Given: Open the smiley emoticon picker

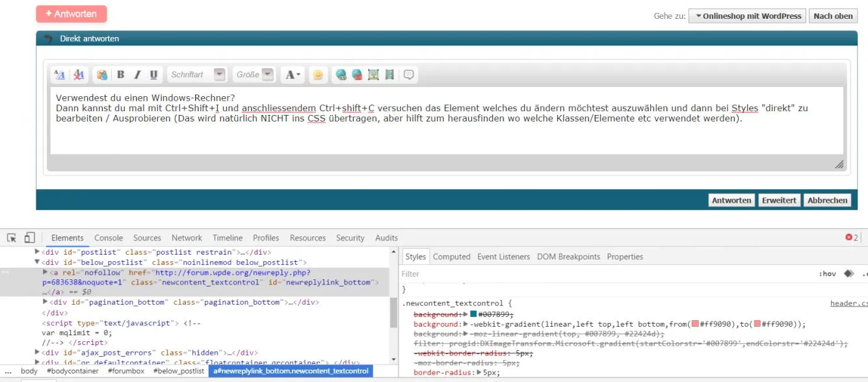Looking at the screenshot, I should click(x=317, y=75).
